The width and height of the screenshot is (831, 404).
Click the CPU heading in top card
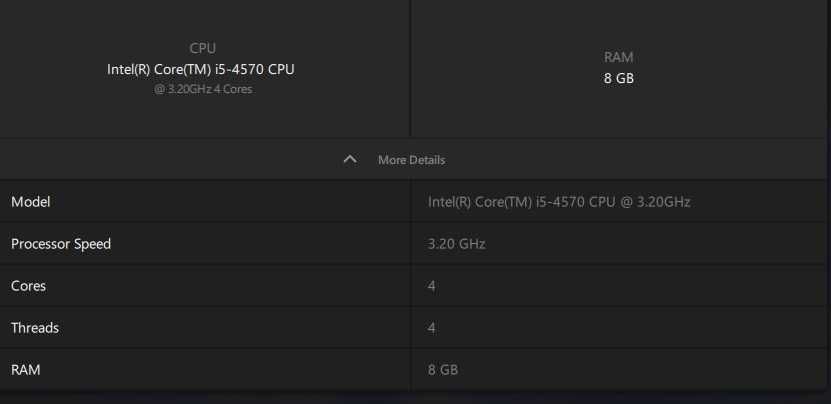pyautogui.click(x=202, y=48)
